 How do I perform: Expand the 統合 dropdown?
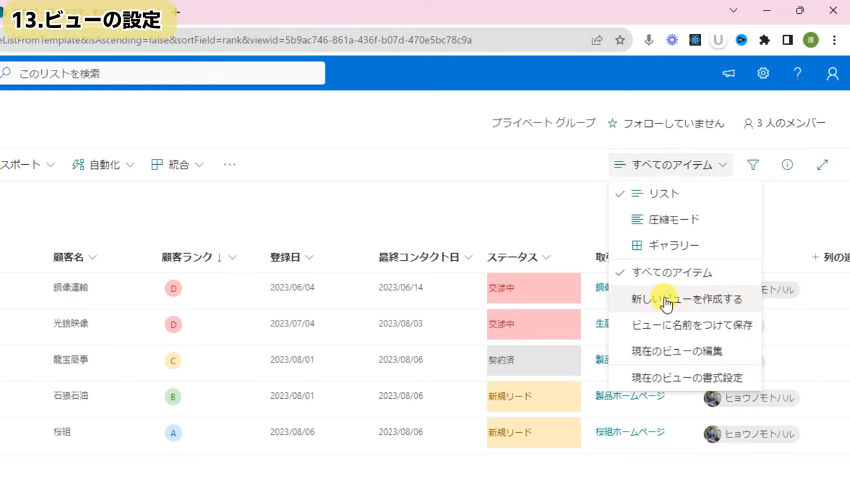pyautogui.click(x=178, y=165)
